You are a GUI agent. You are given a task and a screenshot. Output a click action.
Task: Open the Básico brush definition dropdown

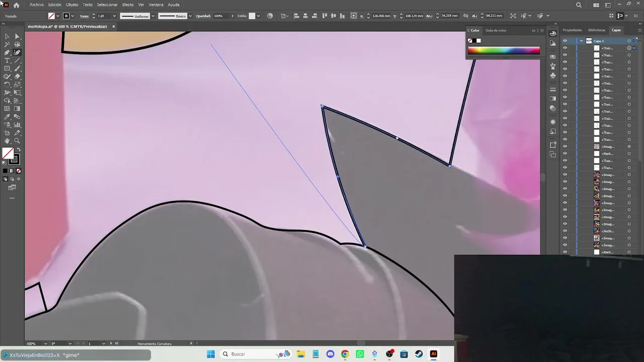190,16
